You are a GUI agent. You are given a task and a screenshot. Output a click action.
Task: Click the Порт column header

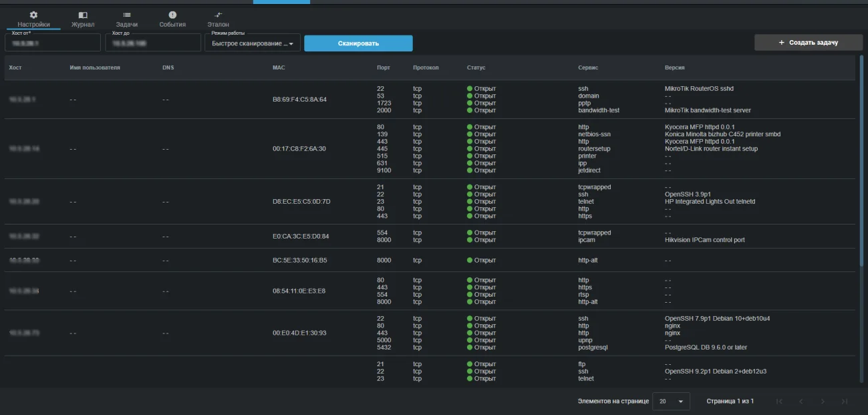(384, 67)
